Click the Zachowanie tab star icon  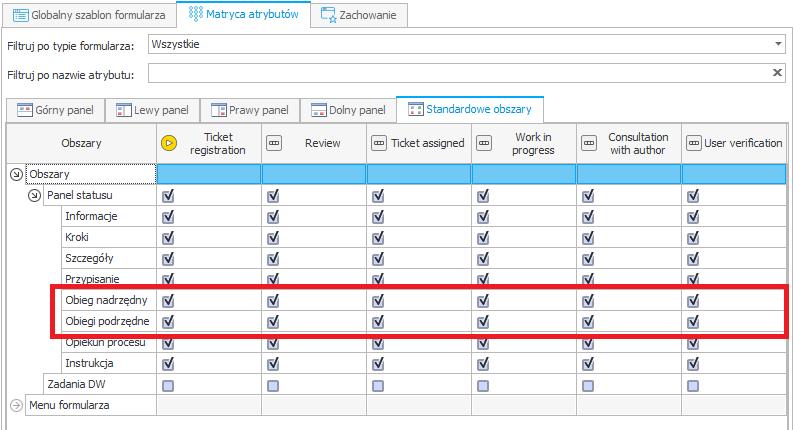329,15
